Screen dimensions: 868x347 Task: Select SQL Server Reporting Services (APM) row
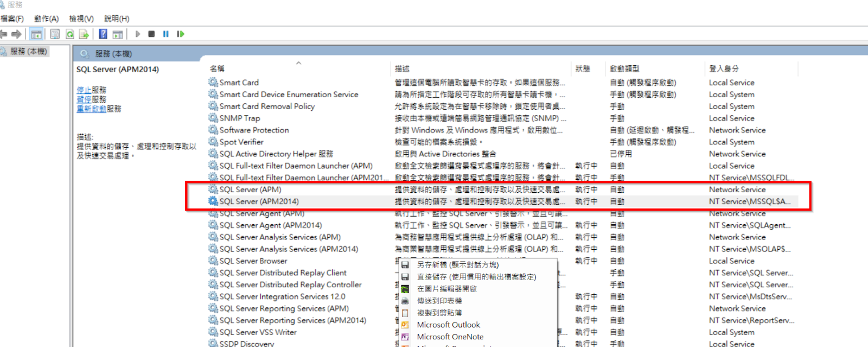coord(502,308)
